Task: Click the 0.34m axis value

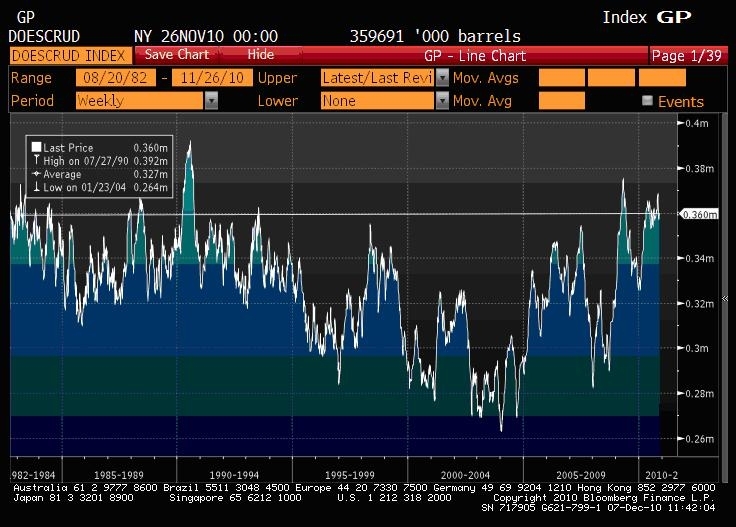Action: point(699,259)
